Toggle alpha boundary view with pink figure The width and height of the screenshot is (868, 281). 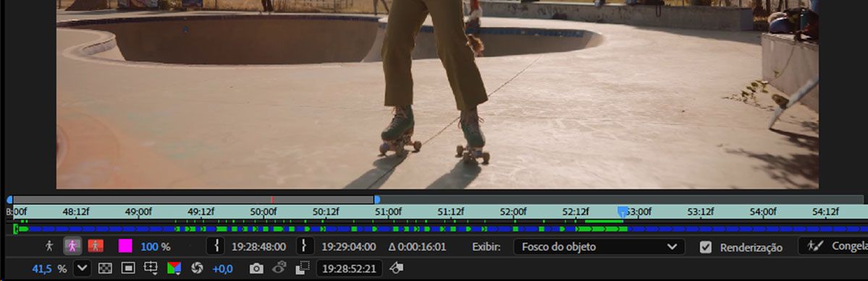[x=72, y=246]
